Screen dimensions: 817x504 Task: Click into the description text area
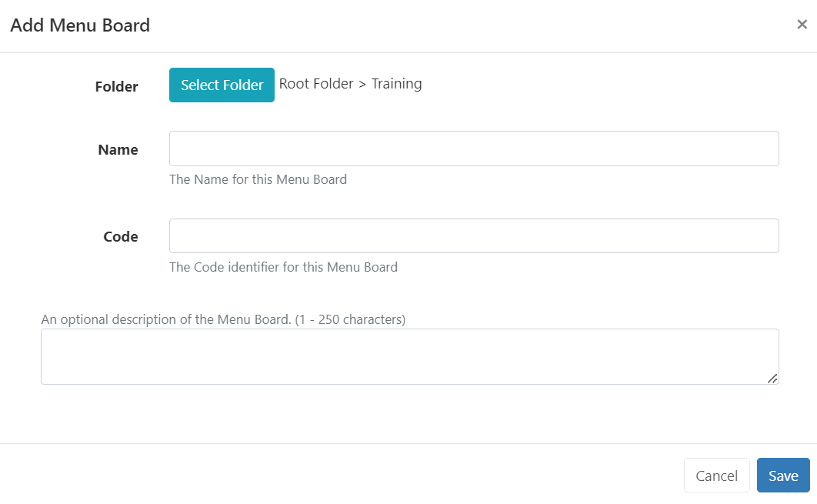409,356
